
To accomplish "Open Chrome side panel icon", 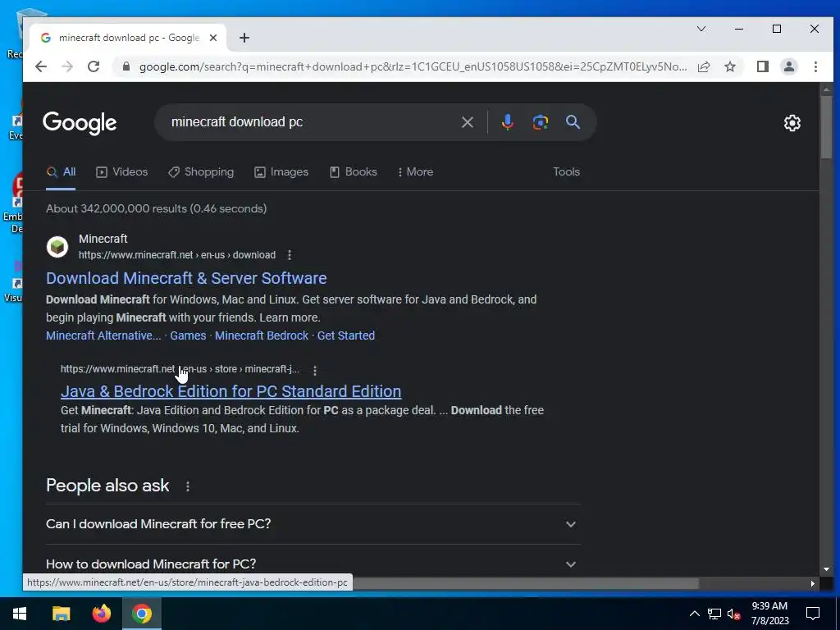I will coord(762,66).
